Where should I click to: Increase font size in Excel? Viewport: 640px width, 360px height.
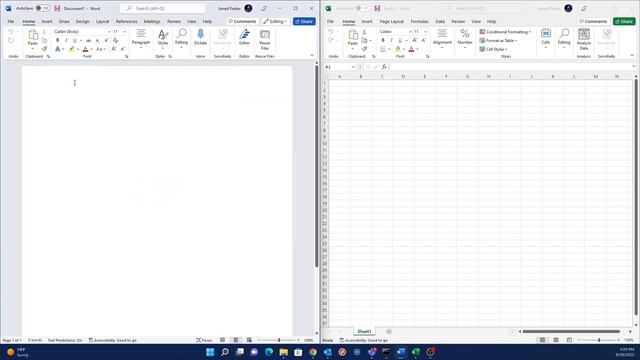coord(415,40)
